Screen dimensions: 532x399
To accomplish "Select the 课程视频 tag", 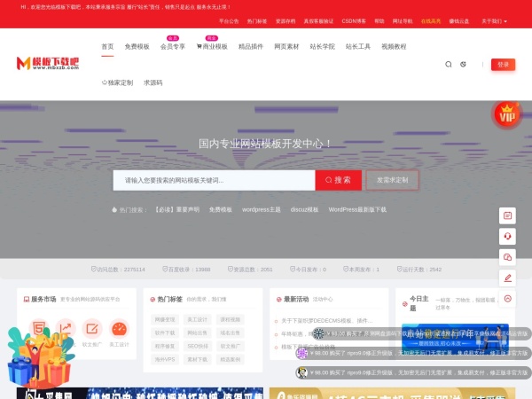I will coord(230,319).
